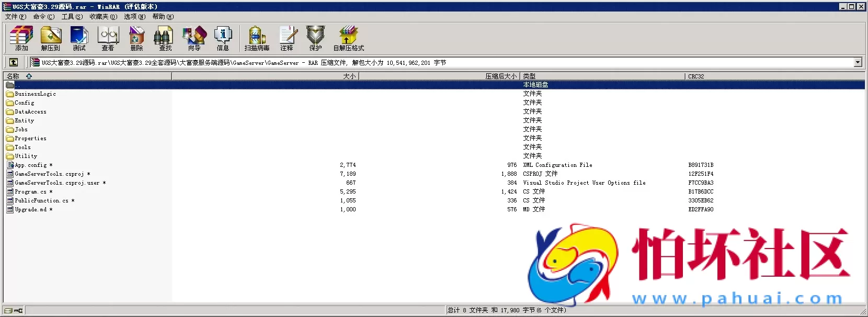Click the archive path address field
Viewport: 868px width, 317px height.
coord(447,63)
